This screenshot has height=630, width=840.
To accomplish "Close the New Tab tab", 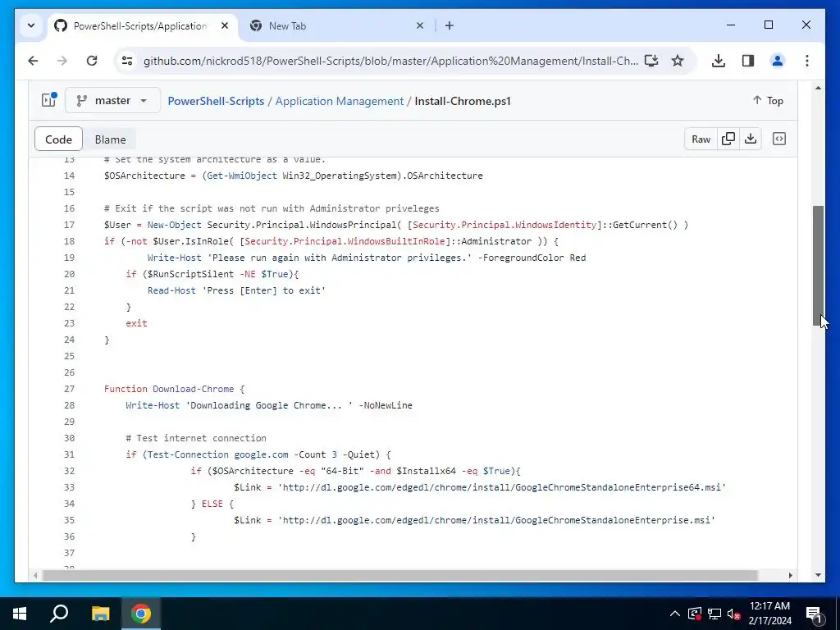I will tap(420, 25).
